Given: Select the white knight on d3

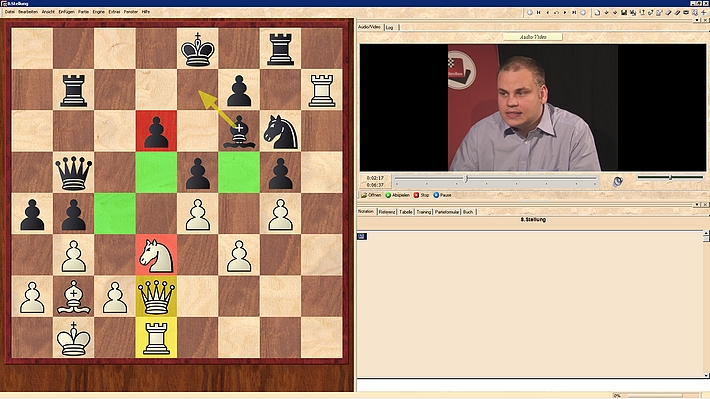Looking at the screenshot, I should 156,255.
